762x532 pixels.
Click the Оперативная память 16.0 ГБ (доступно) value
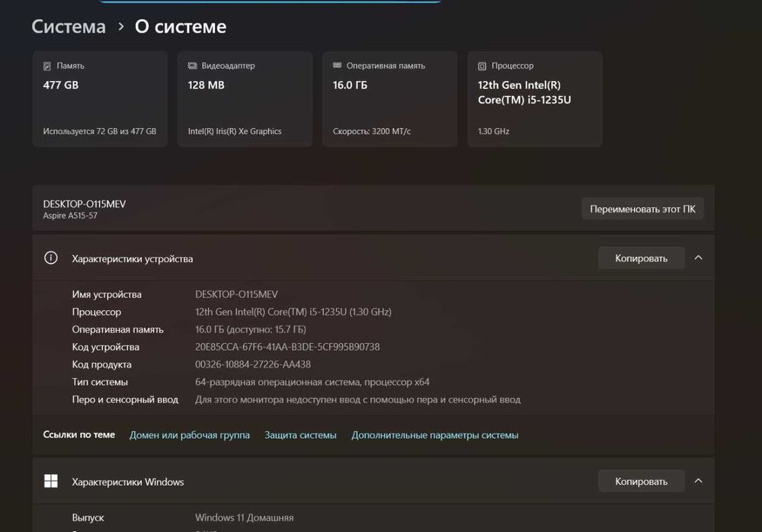pos(250,329)
